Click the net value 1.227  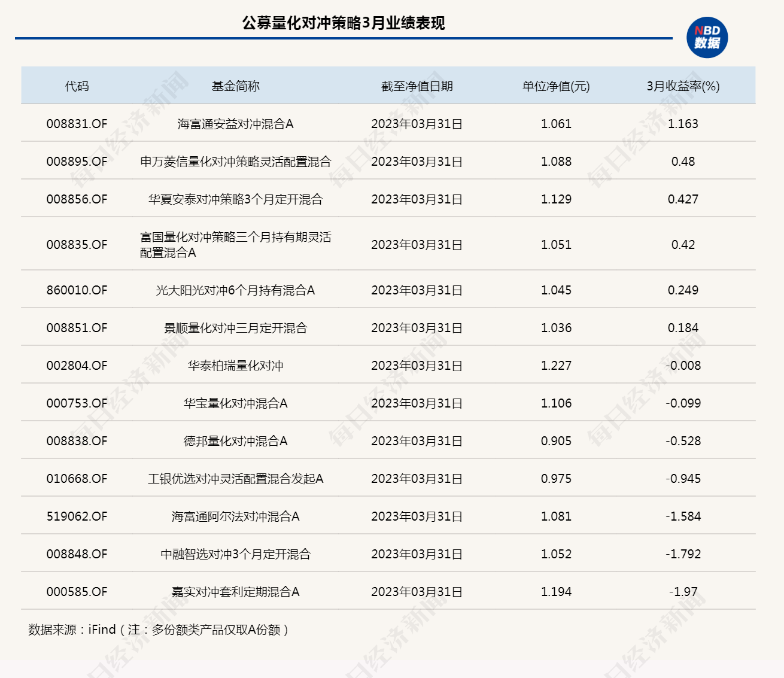coord(556,366)
